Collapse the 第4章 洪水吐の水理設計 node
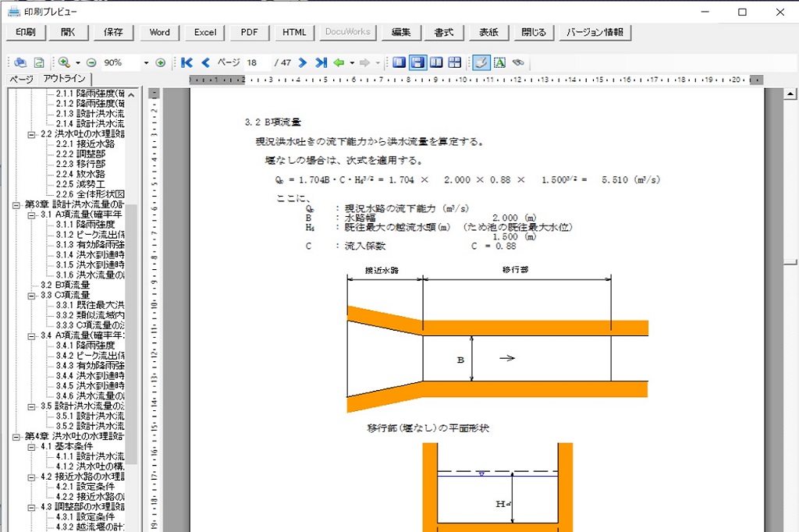799x532 pixels. click(16, 437)
